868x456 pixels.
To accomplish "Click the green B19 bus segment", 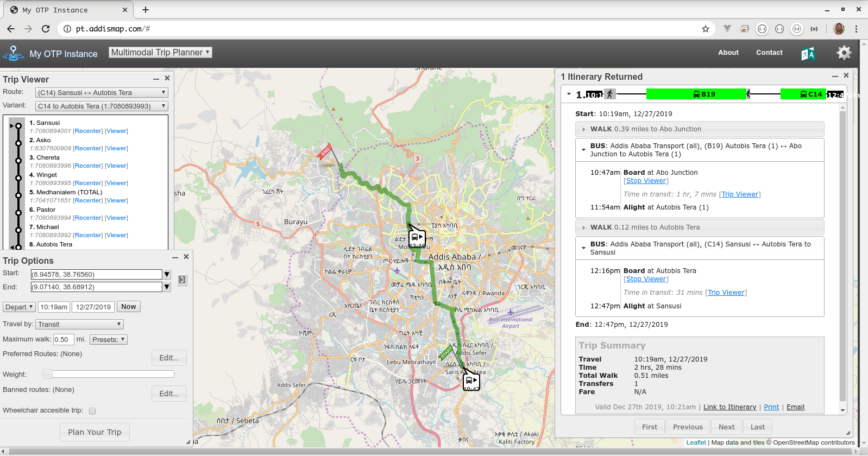I will point(696,94).
